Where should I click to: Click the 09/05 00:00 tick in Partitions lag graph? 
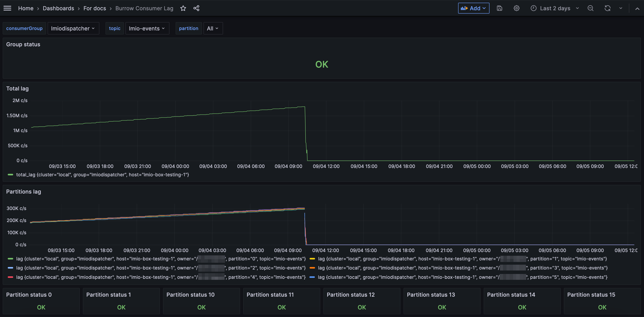click(x=477, y=251)
